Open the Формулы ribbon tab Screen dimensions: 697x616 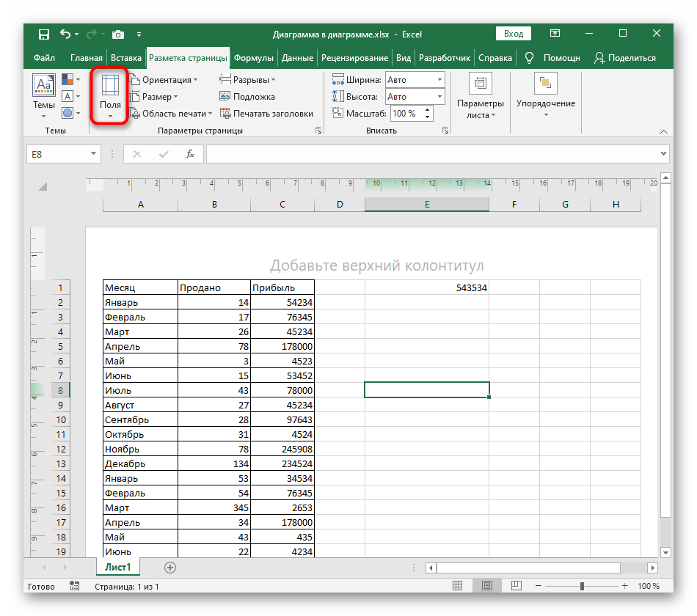tap(254, 58)
